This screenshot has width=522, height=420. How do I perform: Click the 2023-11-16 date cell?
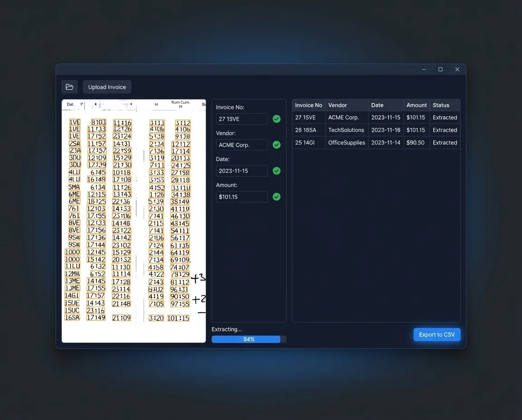[386, 130]
